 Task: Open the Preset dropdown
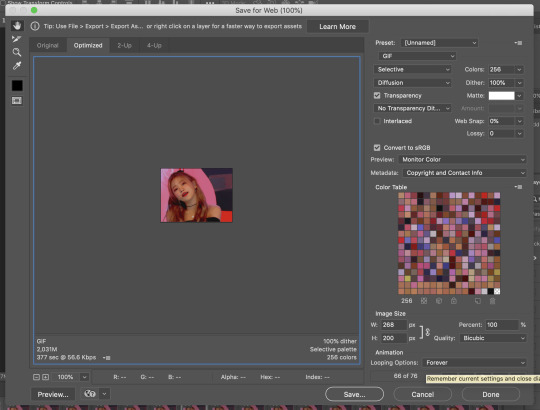[x=439, y=43]
